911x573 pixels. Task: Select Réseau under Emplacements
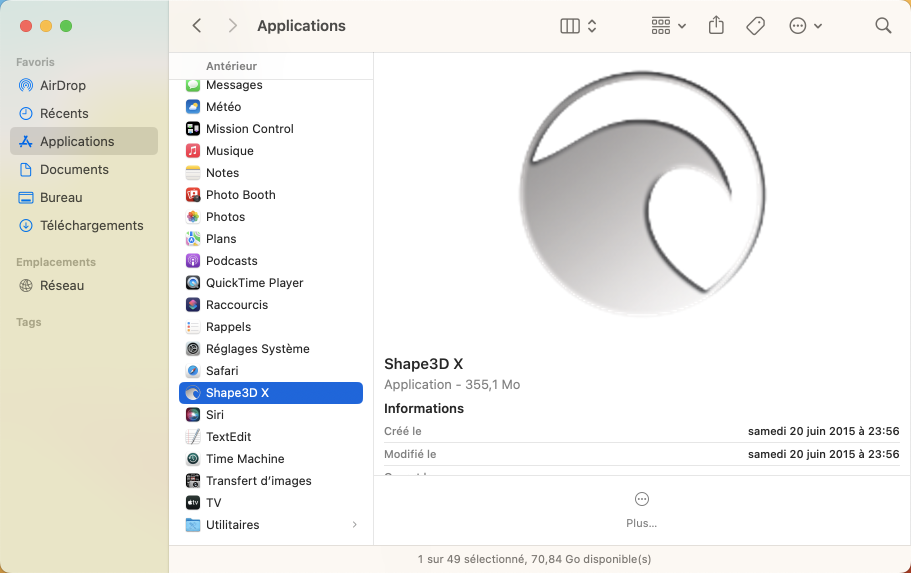(x=61, y=286)
